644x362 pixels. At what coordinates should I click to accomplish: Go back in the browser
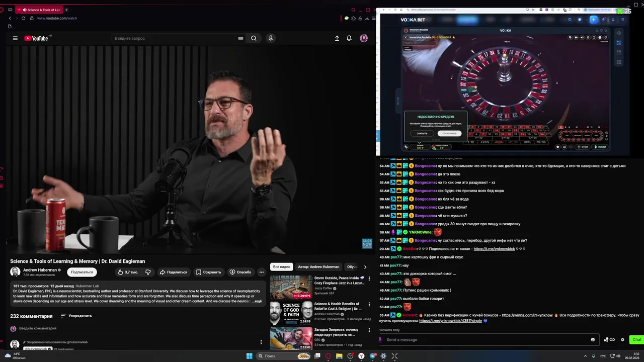pyautogui.click(x=10, y=18)
